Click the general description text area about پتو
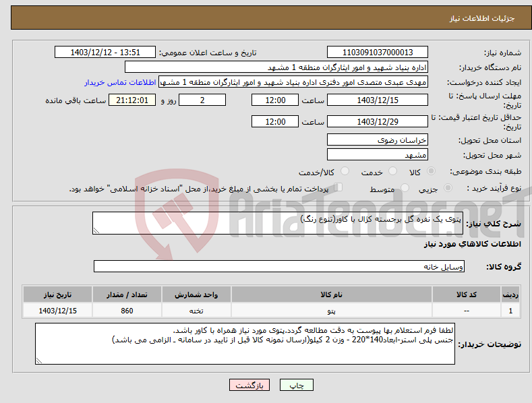 tap(278, 223)
